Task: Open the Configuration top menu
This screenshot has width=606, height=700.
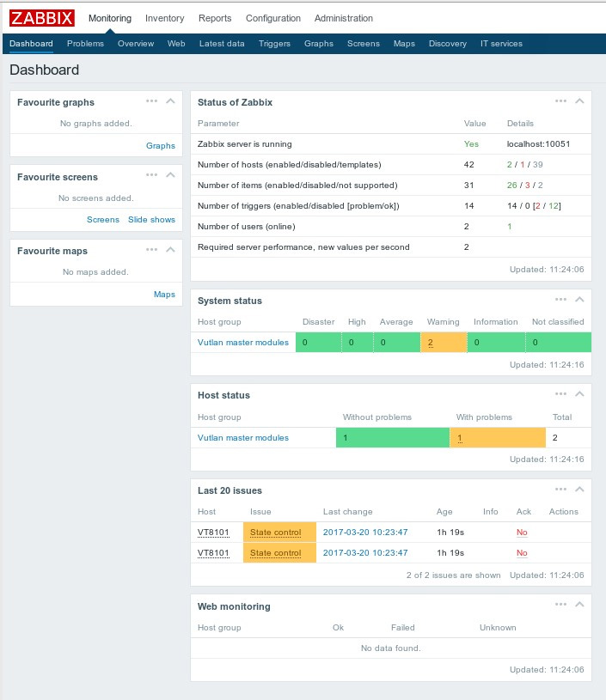Action: click(273, 18)
